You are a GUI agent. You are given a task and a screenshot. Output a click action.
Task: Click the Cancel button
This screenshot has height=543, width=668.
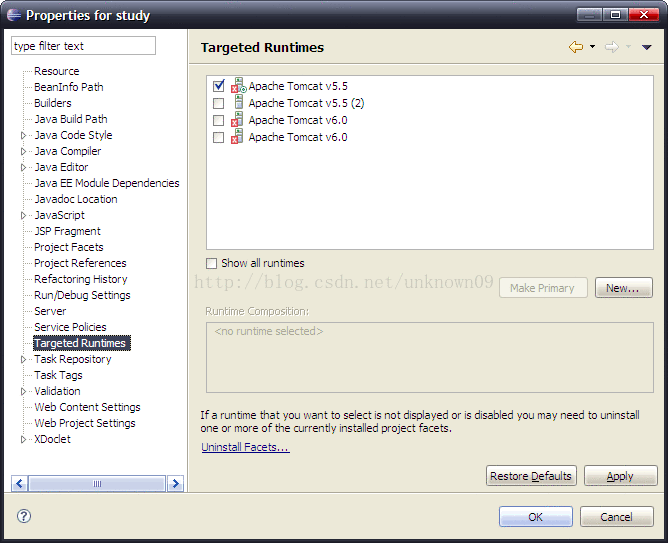tap(617, 517)
